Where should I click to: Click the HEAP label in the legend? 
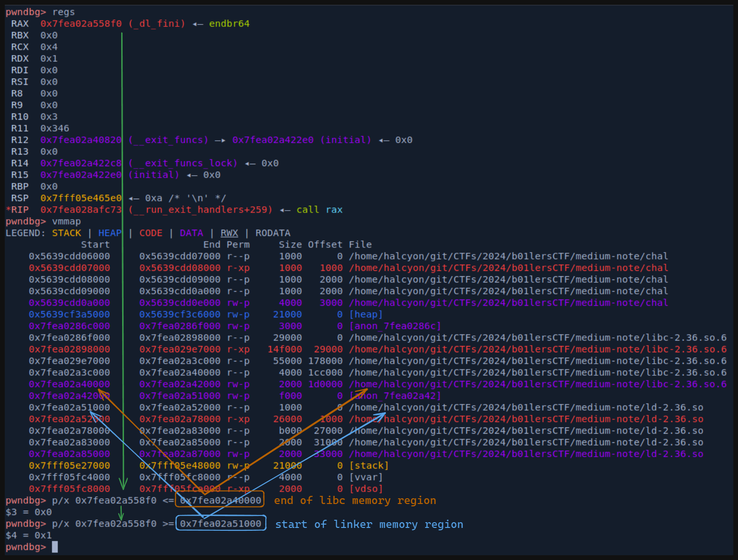[x=110, y=233]
